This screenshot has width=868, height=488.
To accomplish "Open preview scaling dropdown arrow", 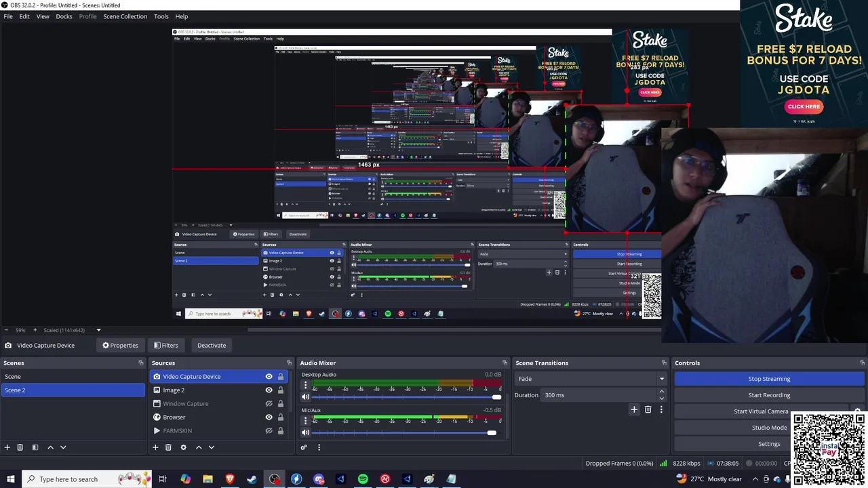I will tap(98, 330).
